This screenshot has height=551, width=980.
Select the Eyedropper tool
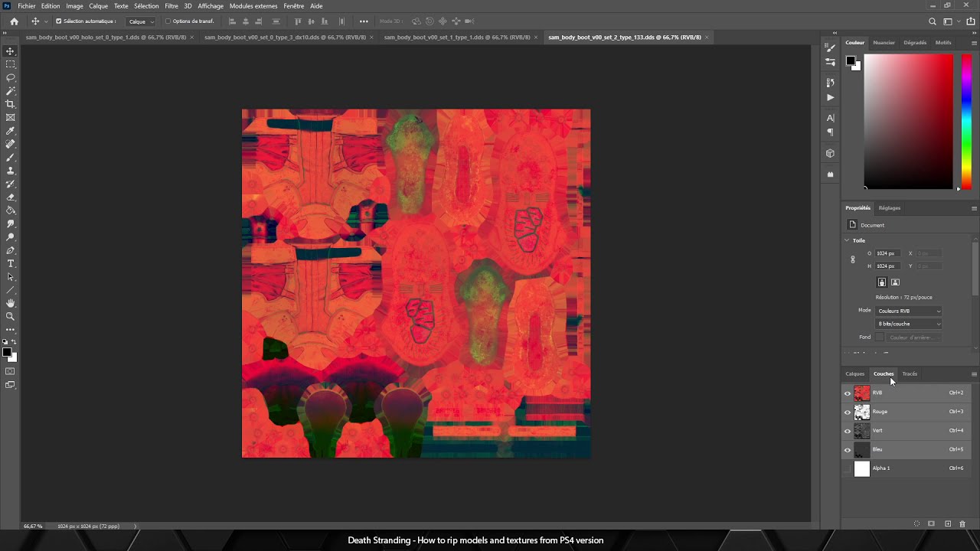click(10, 131)
